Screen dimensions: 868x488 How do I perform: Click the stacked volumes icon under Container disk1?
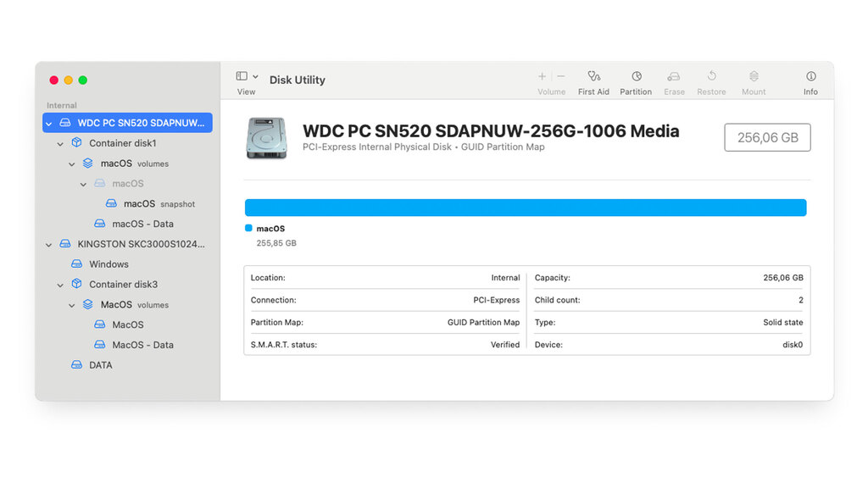(x=88, y=164)
